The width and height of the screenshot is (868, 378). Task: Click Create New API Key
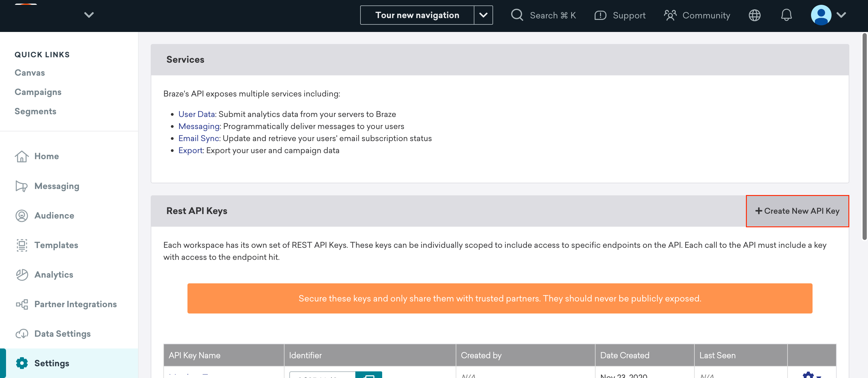pos(797,211)
